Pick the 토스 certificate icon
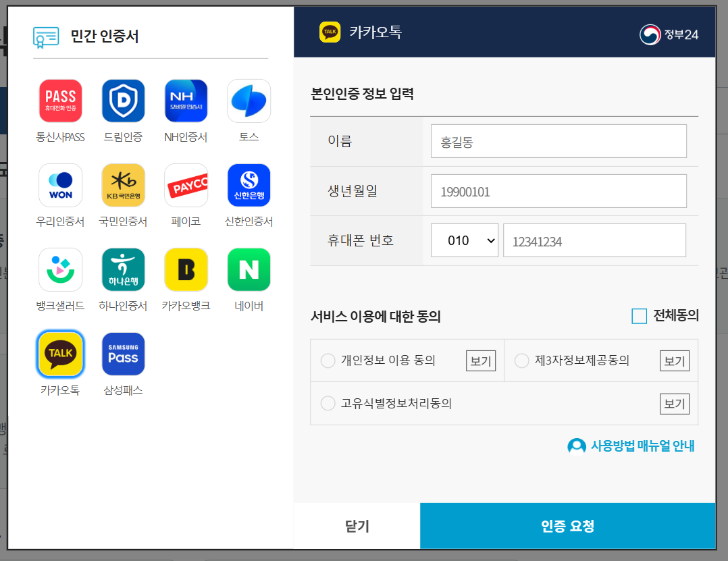 point(249,101)
